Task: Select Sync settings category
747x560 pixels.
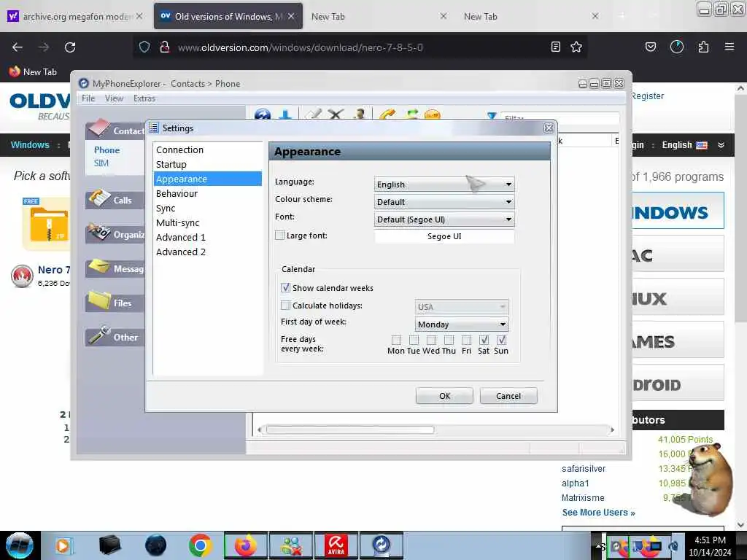Action: pos(207,208)
